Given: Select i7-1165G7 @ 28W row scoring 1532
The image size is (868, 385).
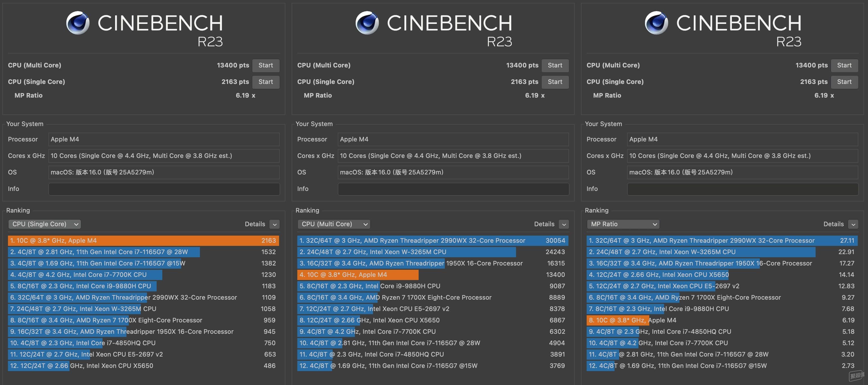Looking at the screenshot, I should coord(144,252).
